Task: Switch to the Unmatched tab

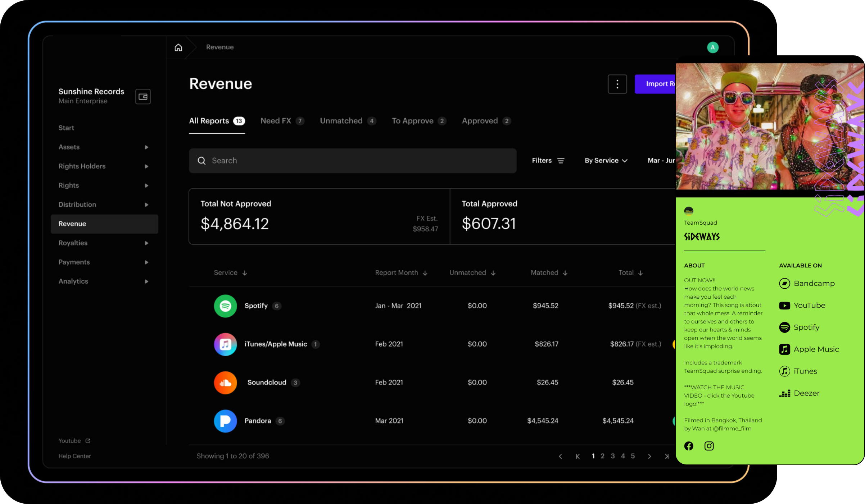Action: (348, 121)
